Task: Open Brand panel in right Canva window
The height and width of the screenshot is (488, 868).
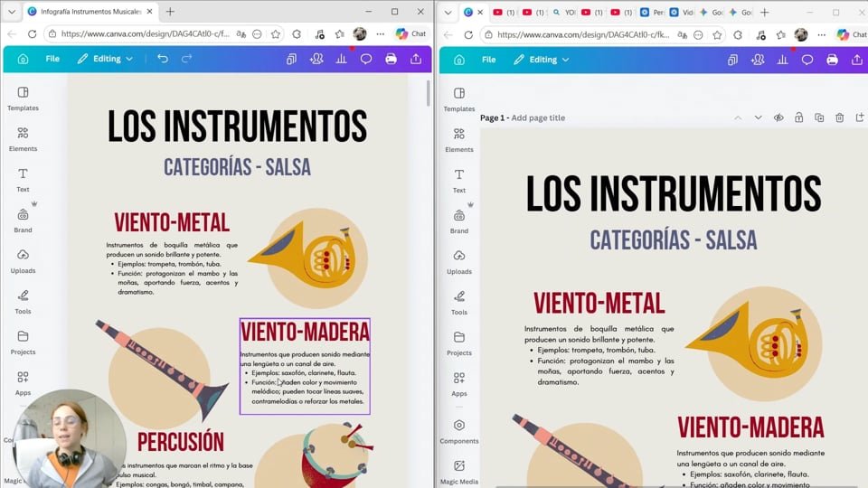Action: click(x=459, y=221)
